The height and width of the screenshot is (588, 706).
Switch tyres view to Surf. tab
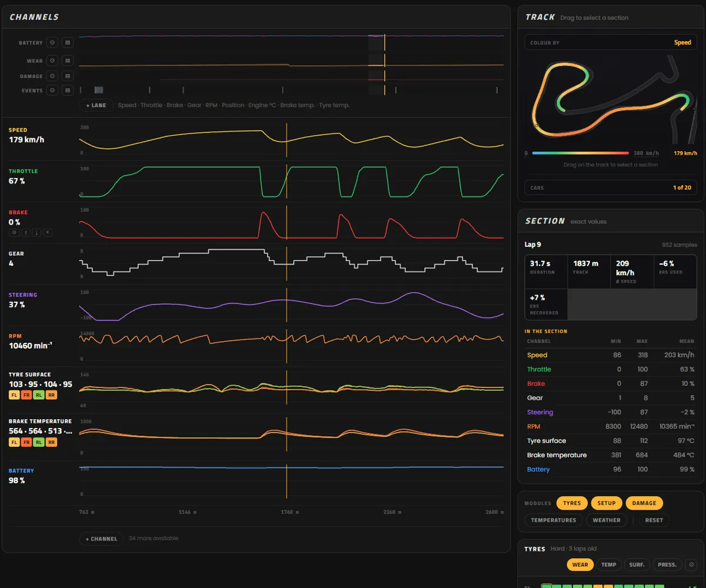pyautogui.click(x=637, y=564)
